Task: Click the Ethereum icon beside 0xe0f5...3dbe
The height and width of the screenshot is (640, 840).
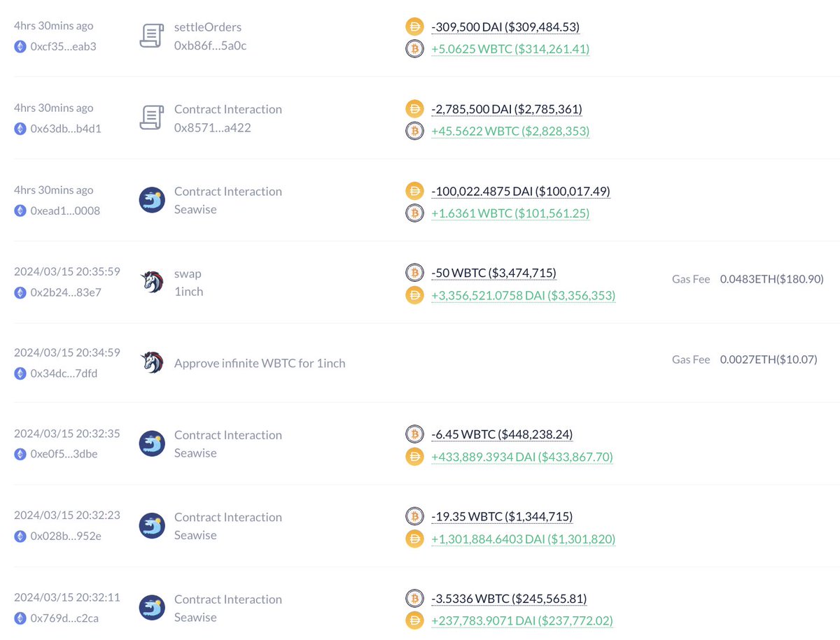Action: coord(20,454)
